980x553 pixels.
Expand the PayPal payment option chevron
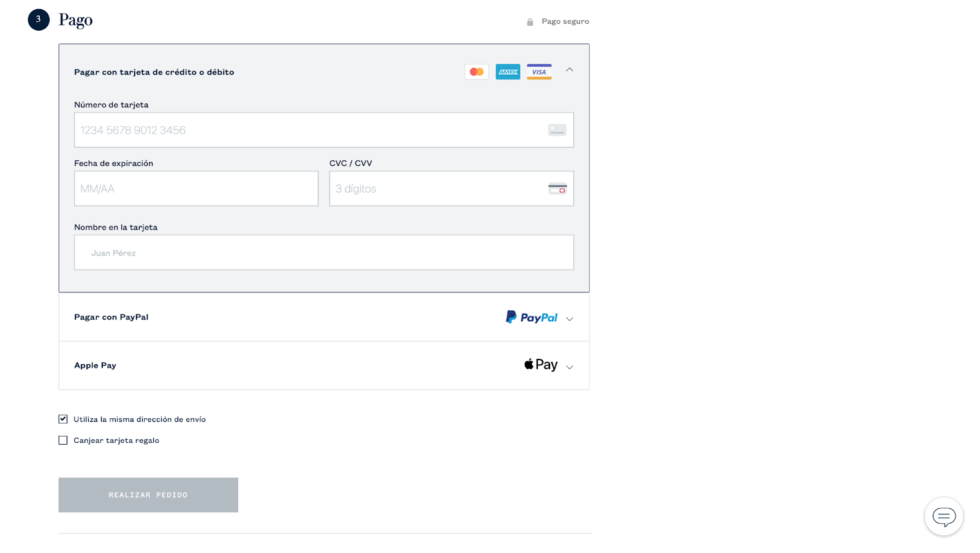[x=570, y=319]
